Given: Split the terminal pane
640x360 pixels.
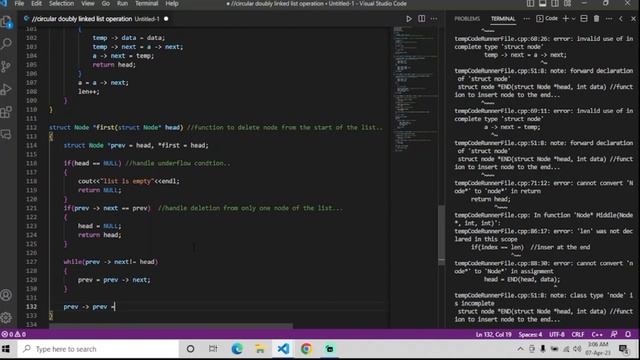Looking at the screenshot, I should point(584,19).
